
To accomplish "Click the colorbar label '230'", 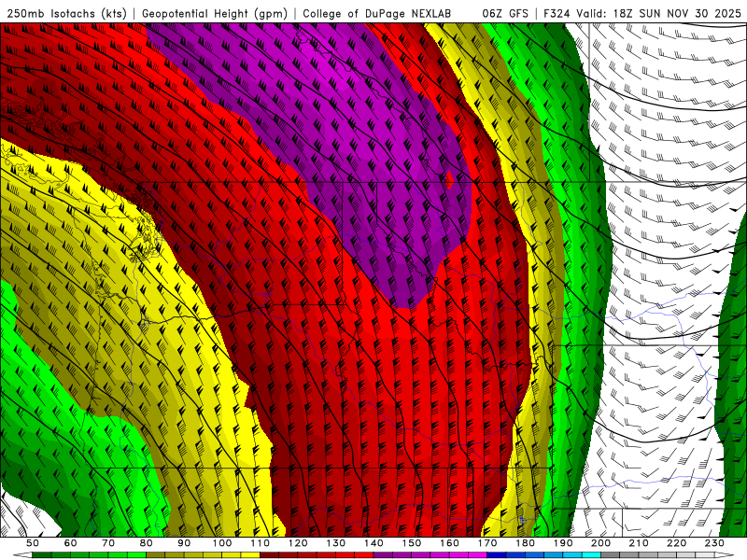I will pyautogui.click(x=714, y=543).
